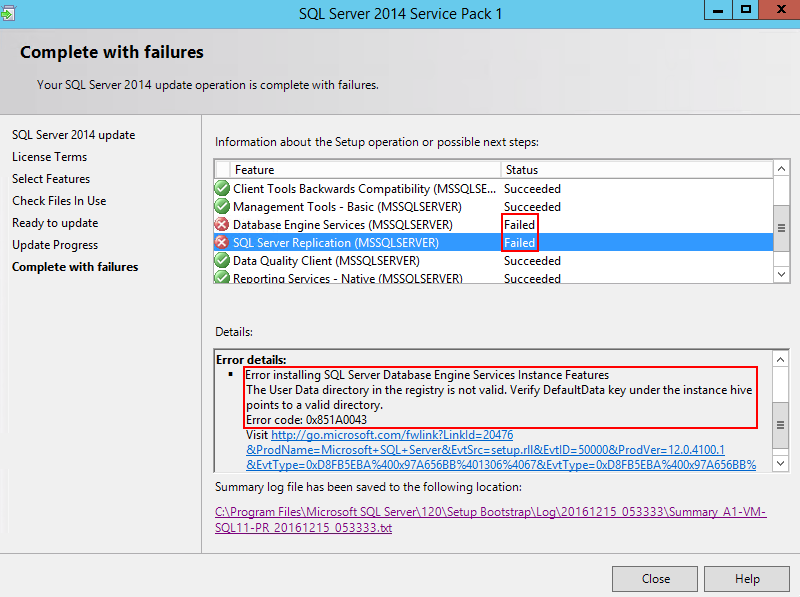Select the SQL Server Replication (MSSQLSERVER) row
The image size is (800, 597).
(x=493, y=242)
